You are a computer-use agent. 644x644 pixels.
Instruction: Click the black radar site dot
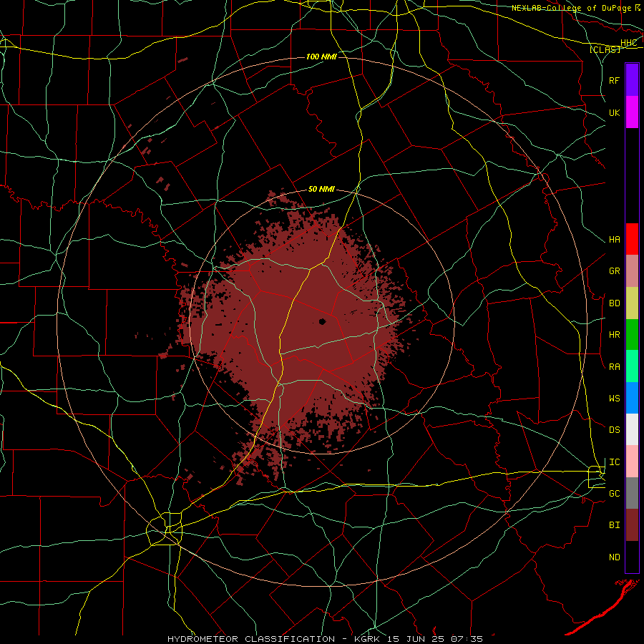[322, 321]
